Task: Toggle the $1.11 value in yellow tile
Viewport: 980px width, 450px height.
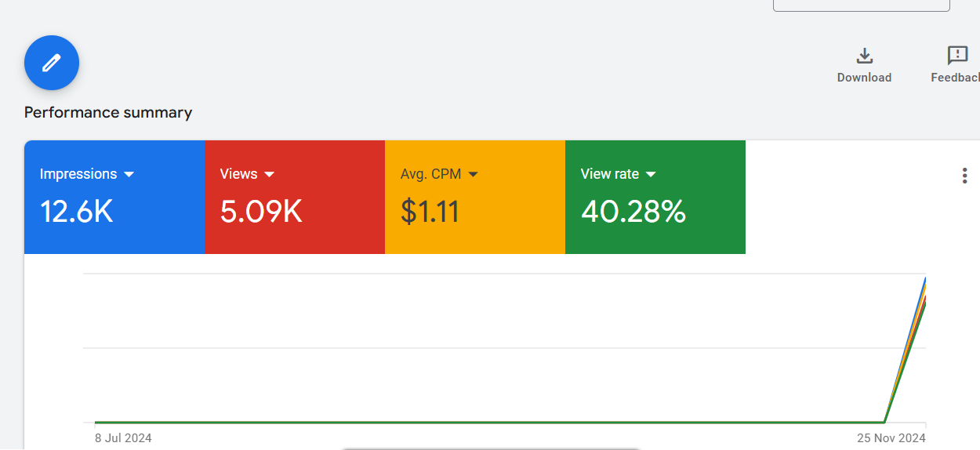Action: 430,212
